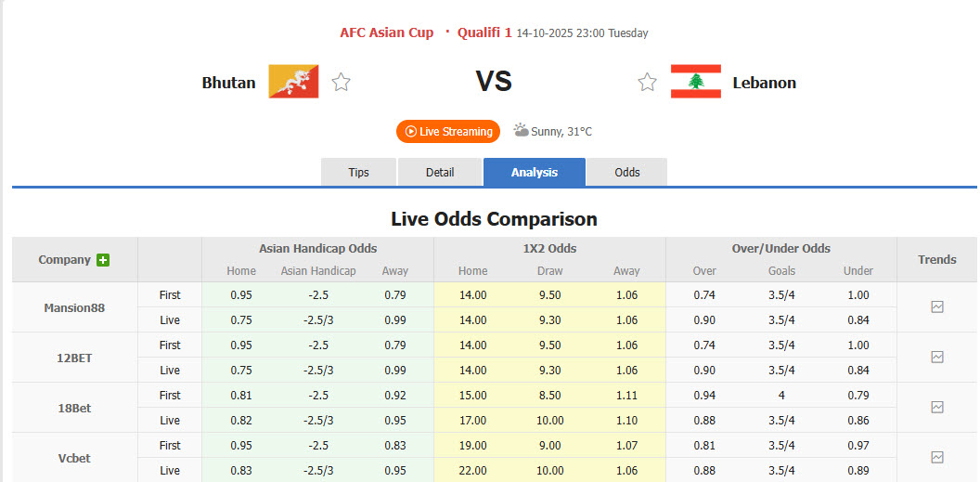The width and height of the screenshot is (980, 482).
Task: Click the 18Bet company name
Action: point(74,408)
